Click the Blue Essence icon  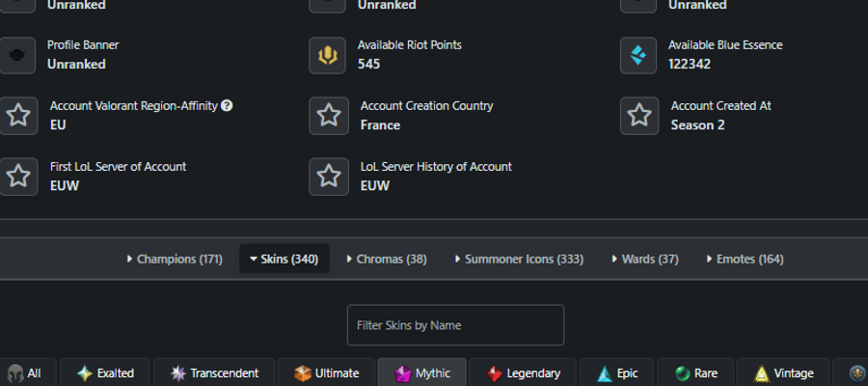pos(638,55)
